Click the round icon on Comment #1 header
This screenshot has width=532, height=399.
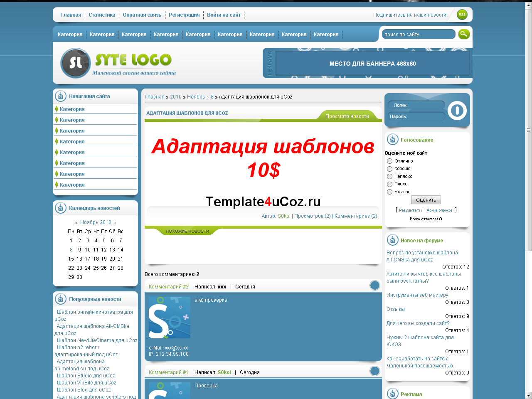[x=374, y=371]
